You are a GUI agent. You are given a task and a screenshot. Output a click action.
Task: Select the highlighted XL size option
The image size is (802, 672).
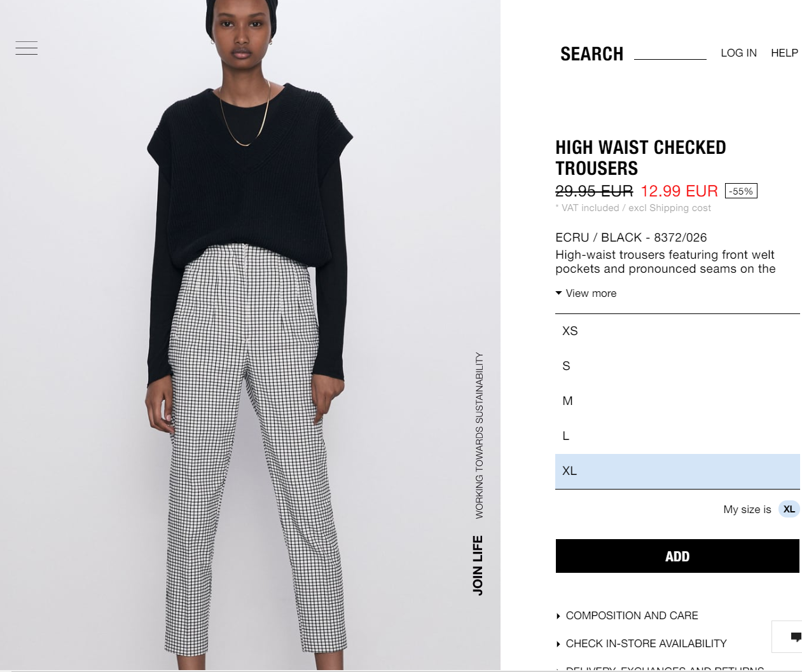point(677,471)
